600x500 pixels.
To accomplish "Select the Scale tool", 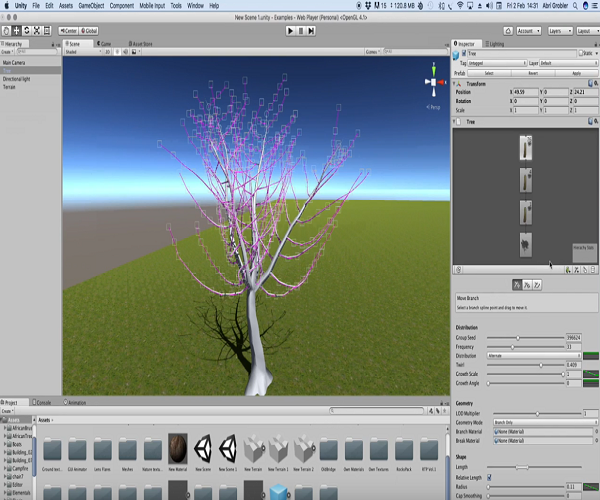I will click(37, 31).
